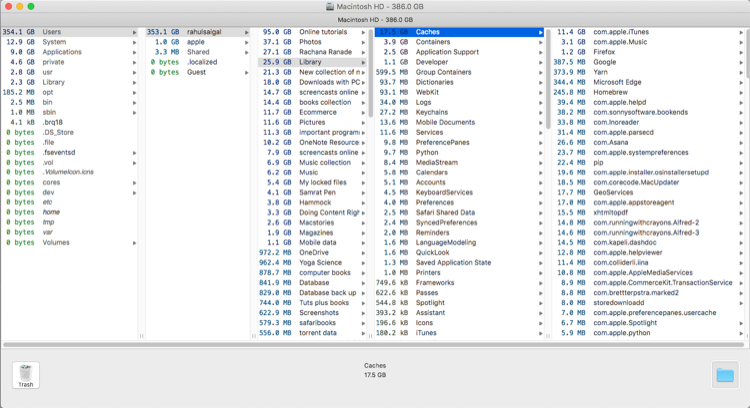This screenshot has height=408, width=750.
Task: Select the storedownloadd cache folder
Action: point(649,303)
